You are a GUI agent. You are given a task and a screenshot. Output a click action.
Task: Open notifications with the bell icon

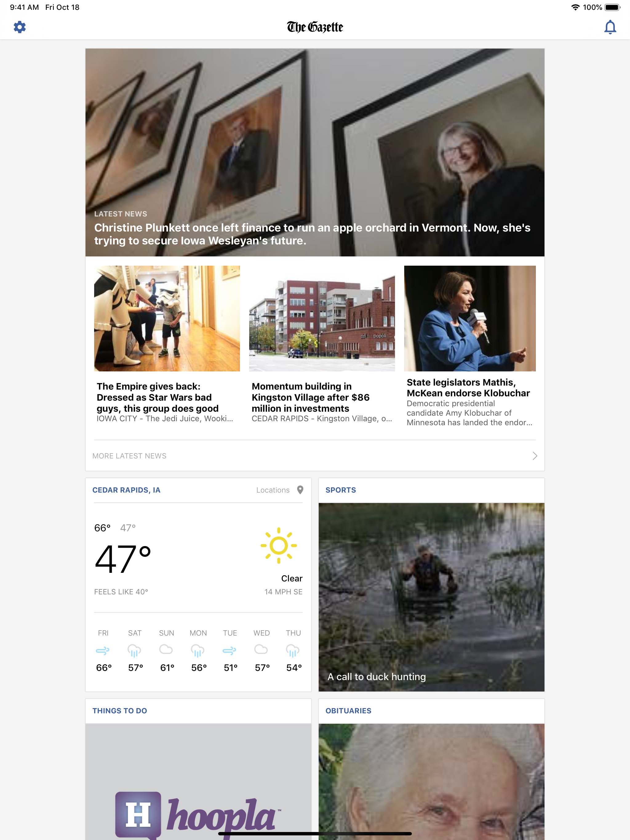610,27
